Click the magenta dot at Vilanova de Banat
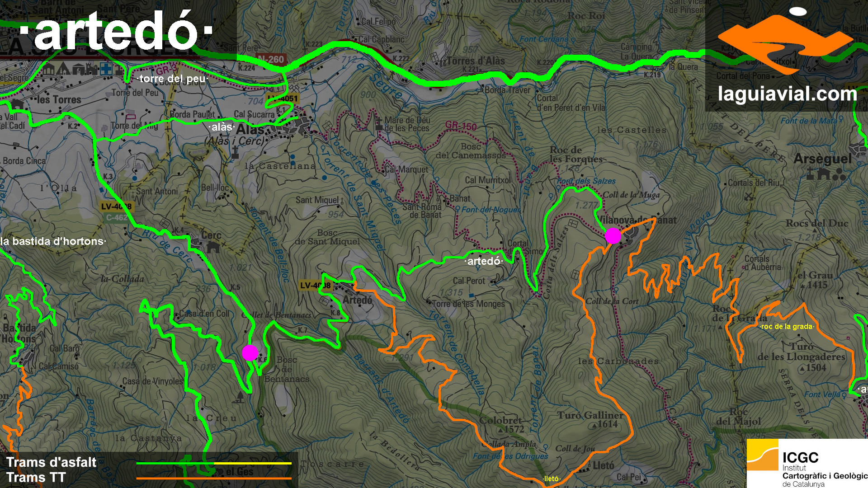The height and width of the screenshot is (488, 868). 613,236
